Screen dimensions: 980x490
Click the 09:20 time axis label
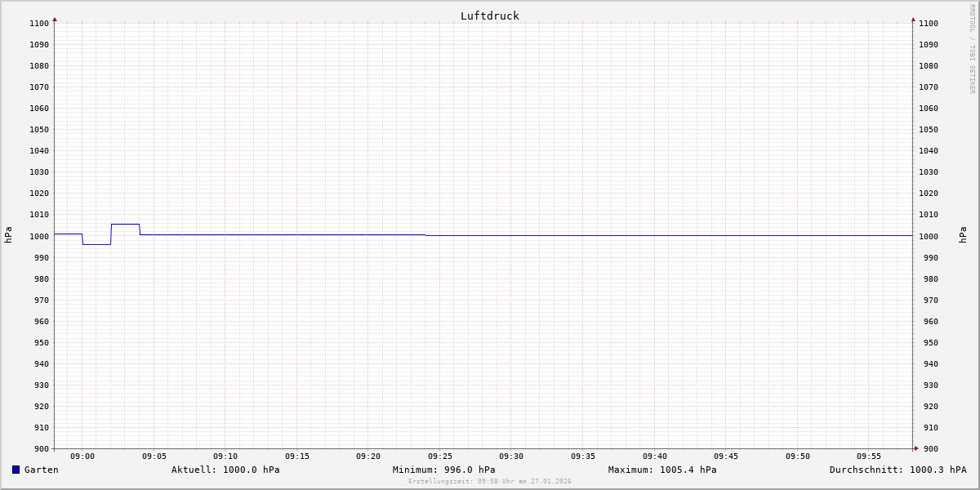[x=368, y=457]
